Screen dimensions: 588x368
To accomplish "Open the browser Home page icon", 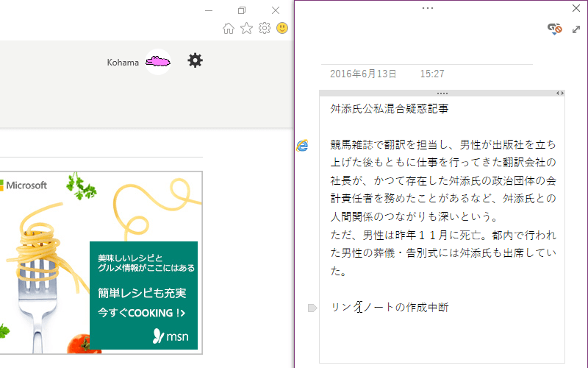I will (x=229, y=28).
